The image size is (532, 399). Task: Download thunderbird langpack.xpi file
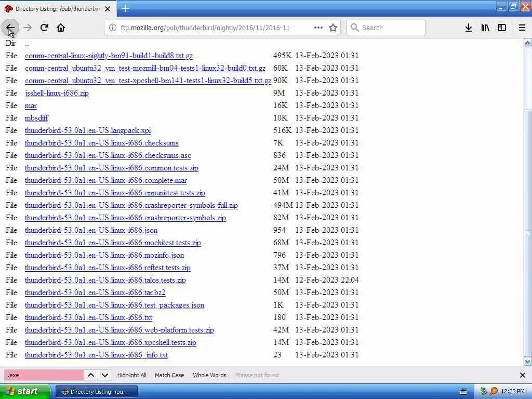[87, 130]
